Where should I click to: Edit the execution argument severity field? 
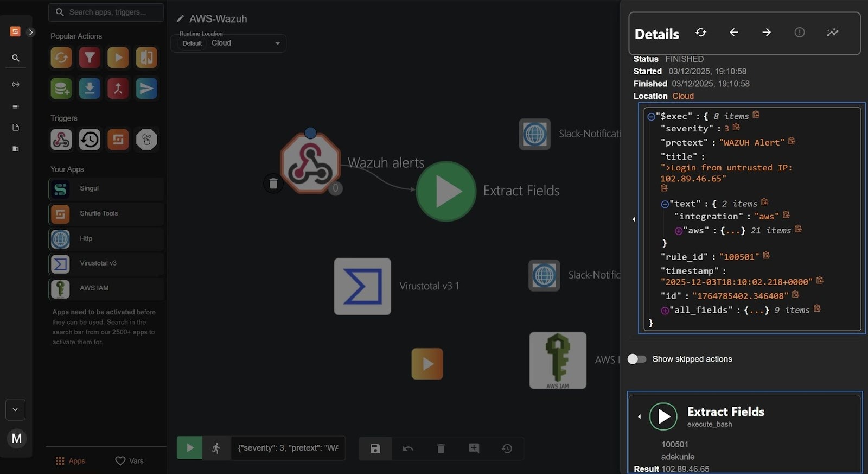coord(288,448)
